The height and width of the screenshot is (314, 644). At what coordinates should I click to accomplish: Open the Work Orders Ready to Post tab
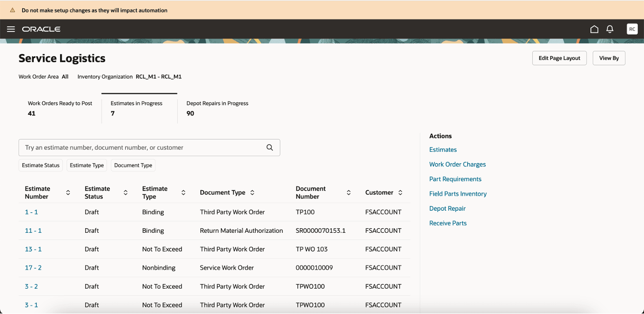[60, 108]
